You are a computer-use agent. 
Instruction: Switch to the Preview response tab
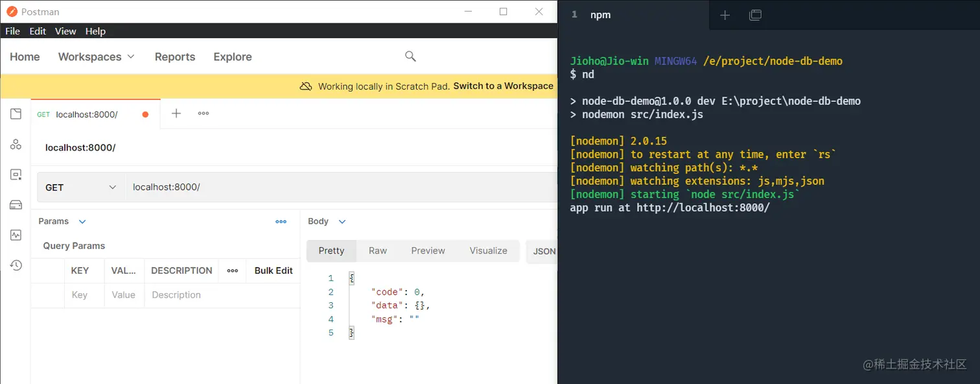428,251
